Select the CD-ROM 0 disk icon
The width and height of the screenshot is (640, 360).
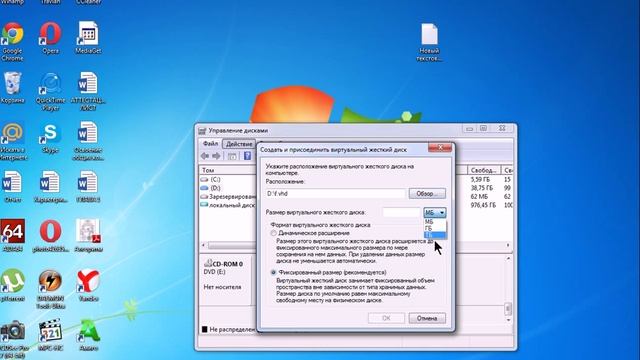[x=208, y=263]
